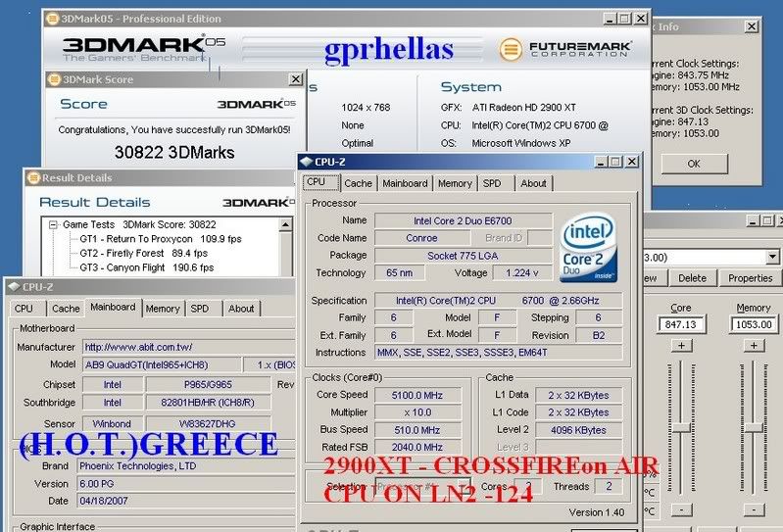
Task: Select Cache tab in left CPU-Z window
Action: coord(66,309)
